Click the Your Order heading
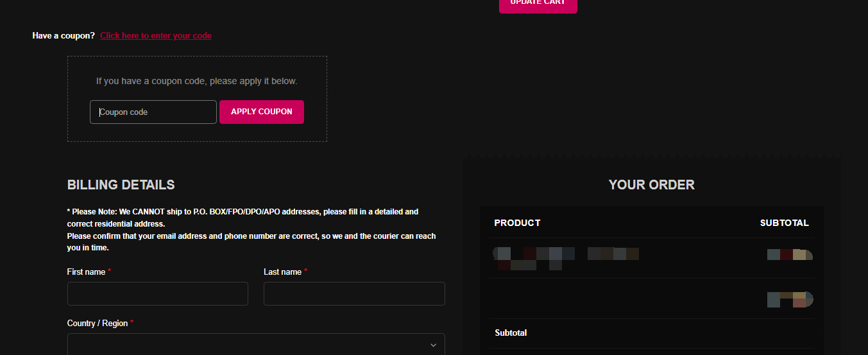Screen dimensions: 868x355 pos(651,184)
